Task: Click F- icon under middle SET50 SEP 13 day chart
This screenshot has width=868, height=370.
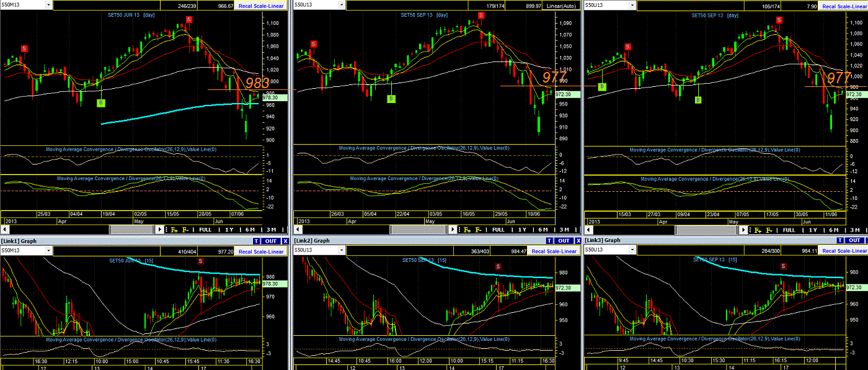Action: tap(478, 230)
